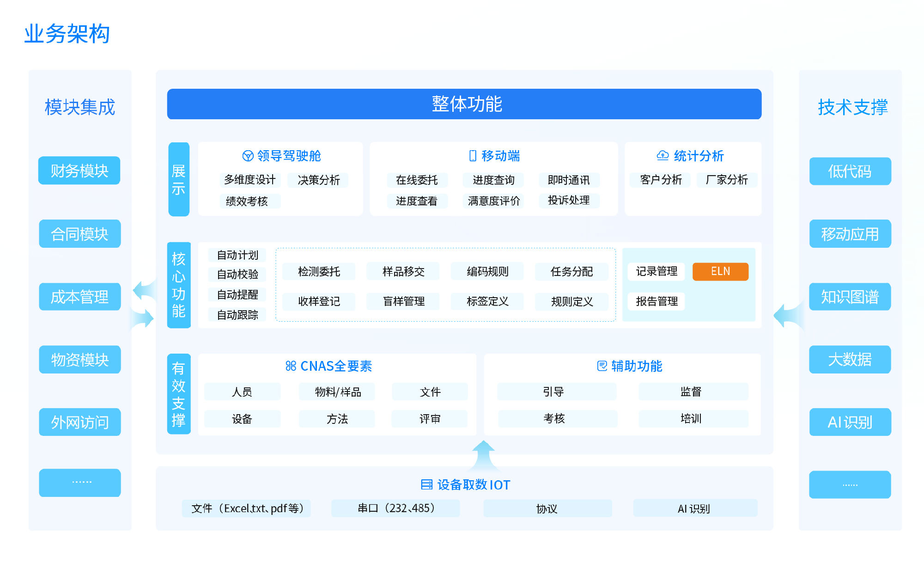Click the grid icon beside CNAS全要素

pos(290,366)
